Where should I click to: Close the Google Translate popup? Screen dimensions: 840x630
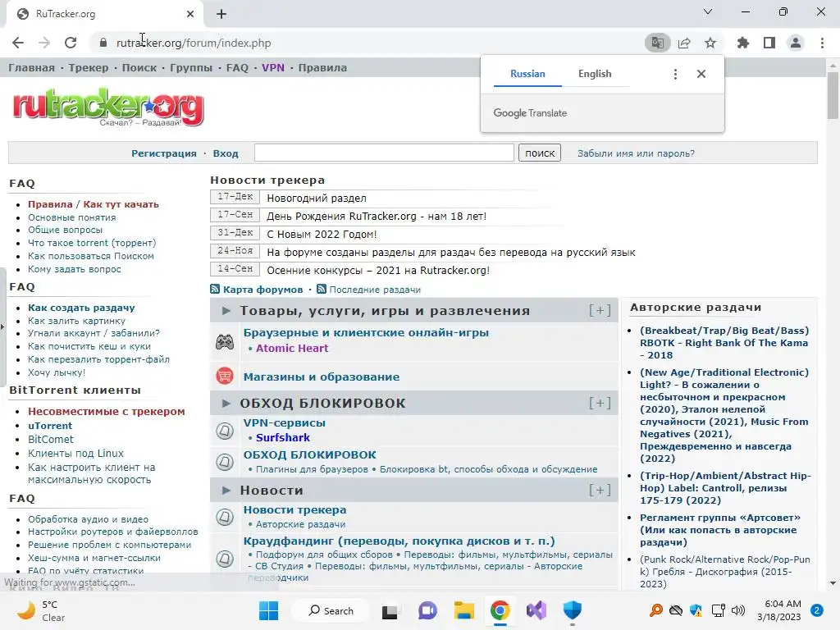point(701,74)
